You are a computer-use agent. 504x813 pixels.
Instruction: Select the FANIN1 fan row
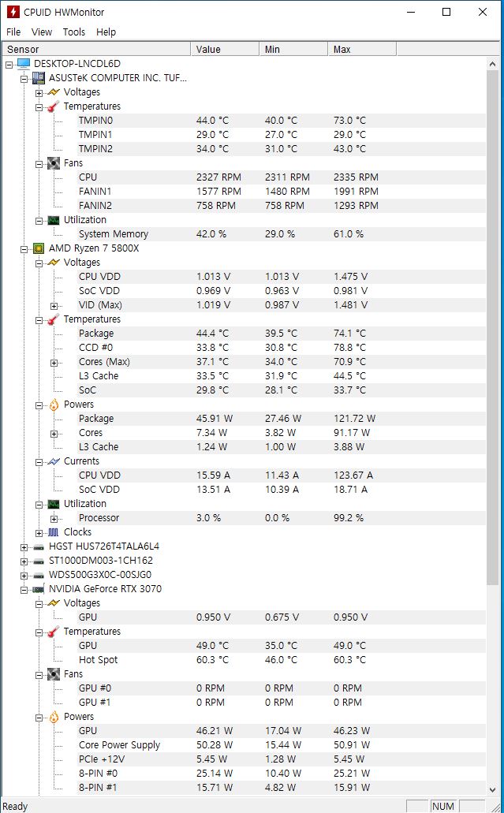281,192
